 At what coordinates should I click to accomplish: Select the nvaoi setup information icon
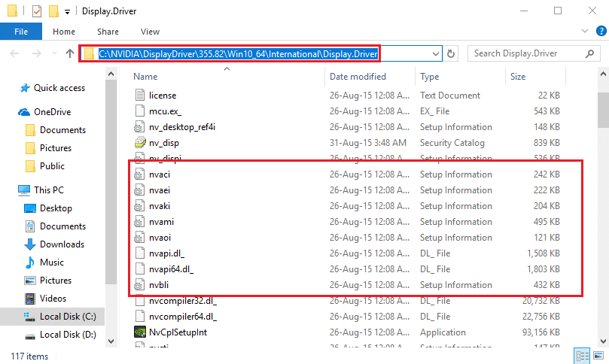[x=140, y=238]
